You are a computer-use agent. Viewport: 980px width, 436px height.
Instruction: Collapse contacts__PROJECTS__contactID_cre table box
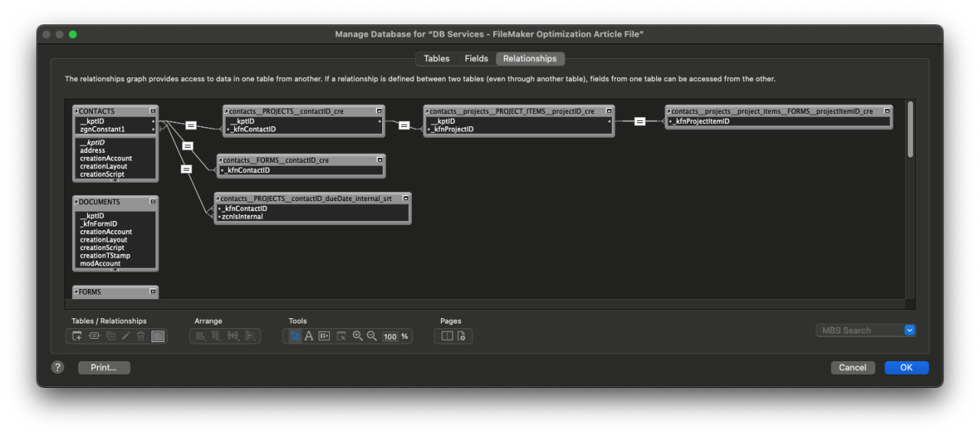coord(379,111)
